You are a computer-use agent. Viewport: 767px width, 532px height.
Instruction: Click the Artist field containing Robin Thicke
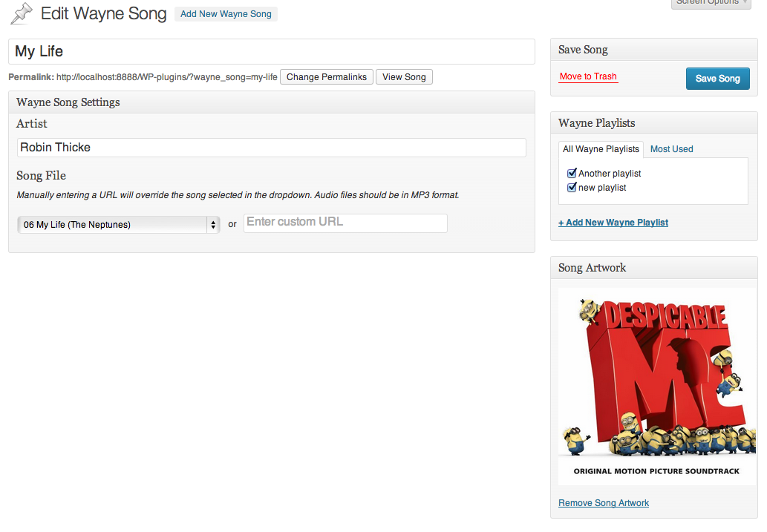[x=272, y=148]
